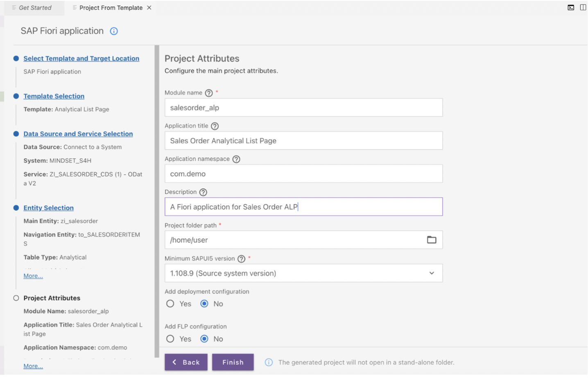Click the 'Template: Analytical List Page' text
Screen dimensions: 588x378
pos(66,109)
